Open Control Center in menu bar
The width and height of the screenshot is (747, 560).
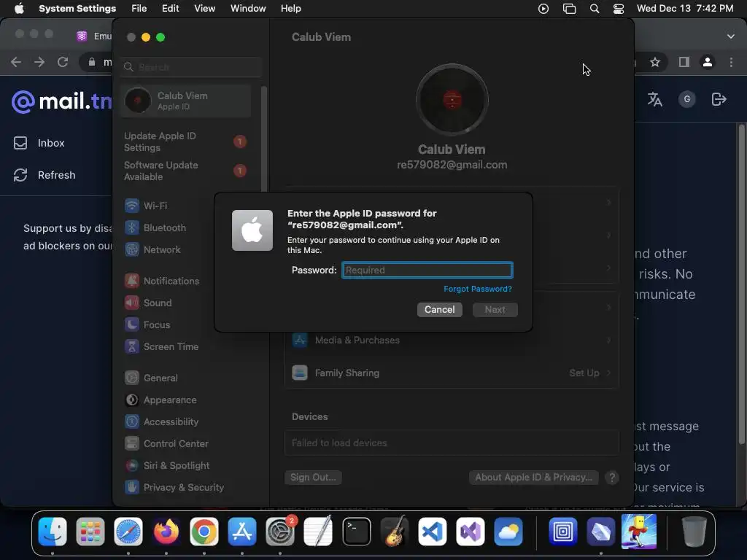[x=619, y=9]
